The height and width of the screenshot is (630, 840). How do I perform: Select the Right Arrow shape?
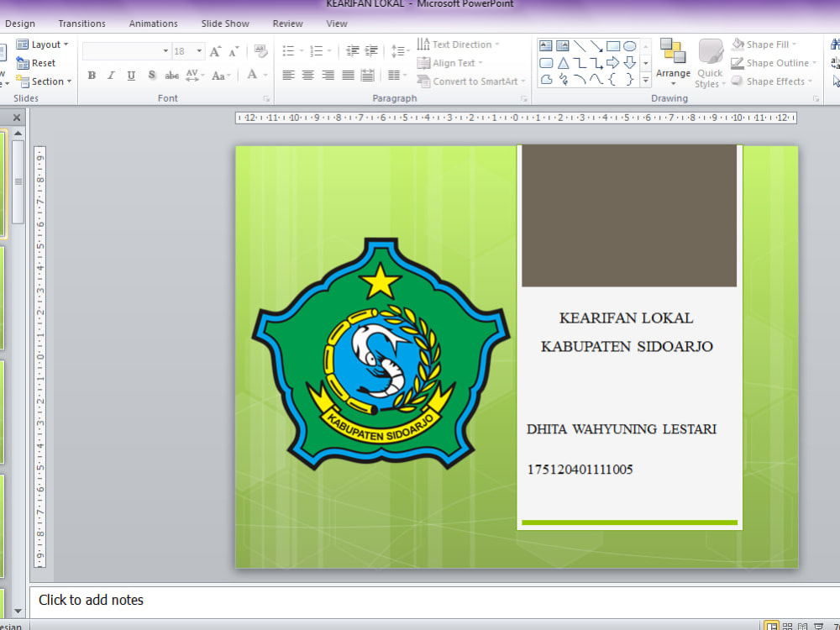[613, 63]
